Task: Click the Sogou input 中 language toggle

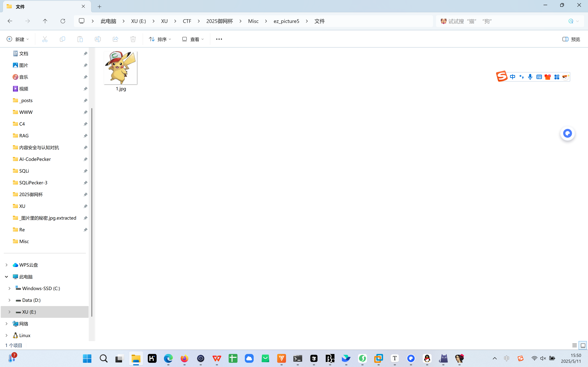Action: coord(512,77)
